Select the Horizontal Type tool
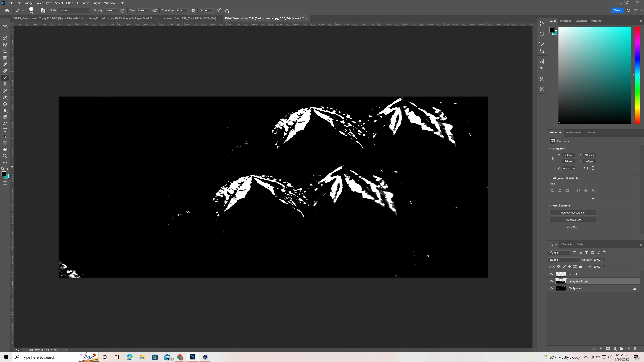This screenshot has height=362, width=644. [x=5, y=130]
